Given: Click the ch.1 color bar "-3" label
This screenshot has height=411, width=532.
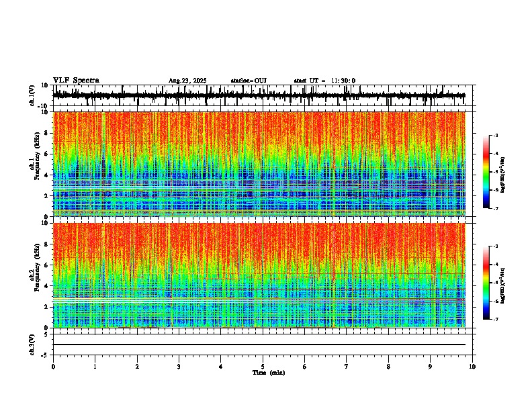Looking at the screenshot, I should pyautogui.click(x=496, y=135).
